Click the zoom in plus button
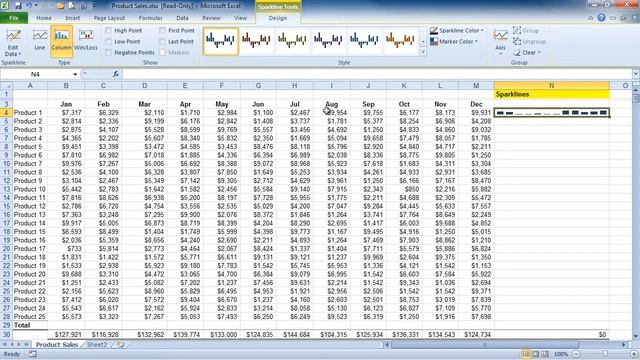The height and width of the screenshot is (360, 640). click(634, 354)
